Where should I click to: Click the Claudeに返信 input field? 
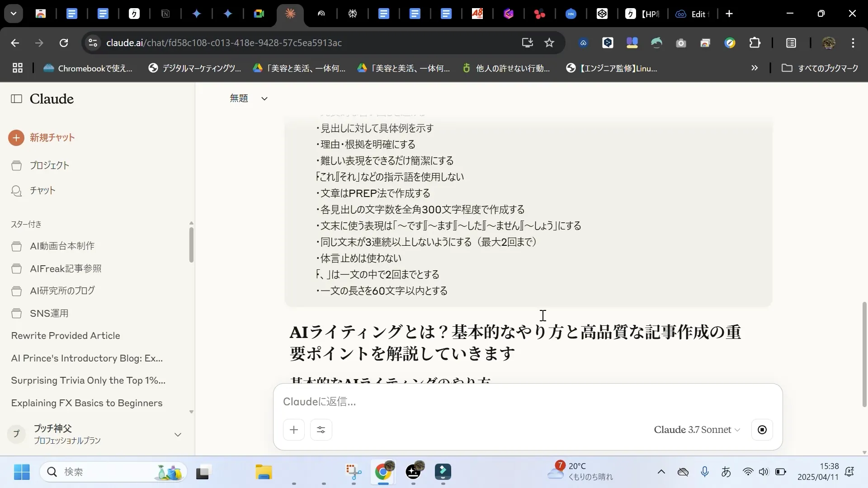(452, 401)
